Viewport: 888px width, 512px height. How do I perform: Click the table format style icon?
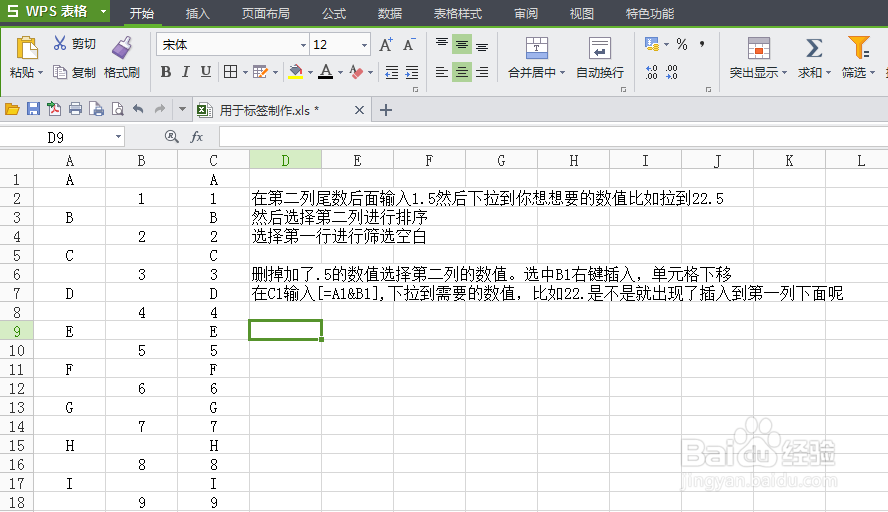click(261, 72)
